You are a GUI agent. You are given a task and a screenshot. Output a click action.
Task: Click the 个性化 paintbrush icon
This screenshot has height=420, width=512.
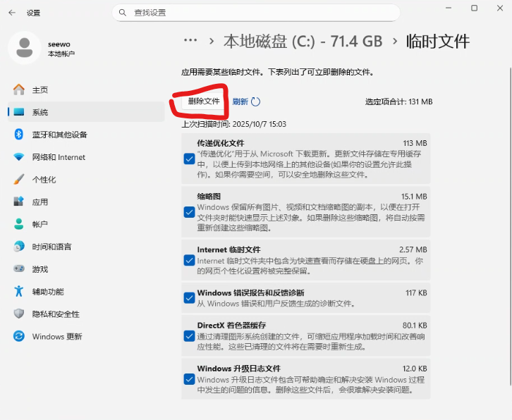pos(19,179)
